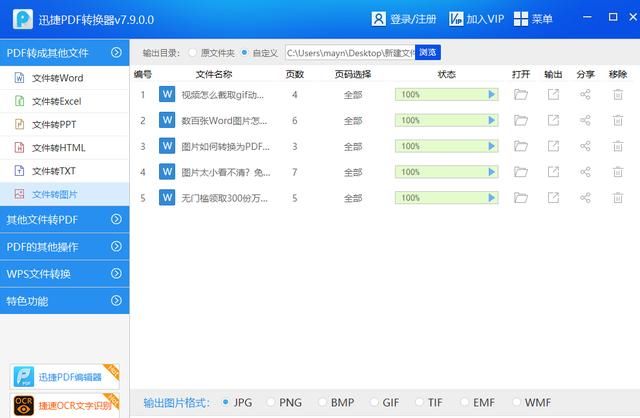Share the file in row 1
Viewport: 640px width, 418px height.
(x=585, y=95)
